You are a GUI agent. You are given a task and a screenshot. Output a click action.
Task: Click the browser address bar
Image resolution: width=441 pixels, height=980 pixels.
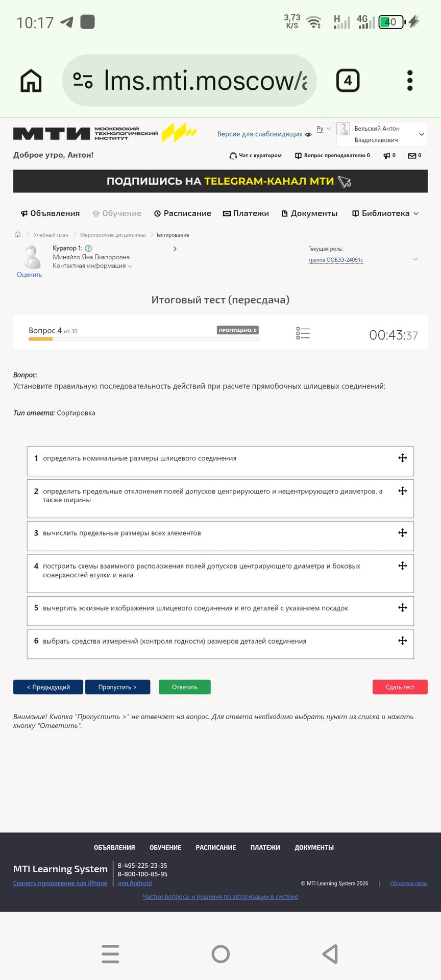(x=189, y=81)
